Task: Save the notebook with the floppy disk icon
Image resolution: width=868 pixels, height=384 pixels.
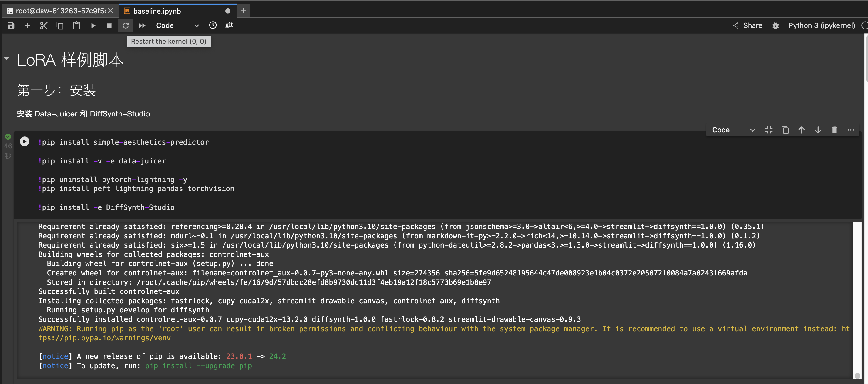Action: click(x=11, y=25)
